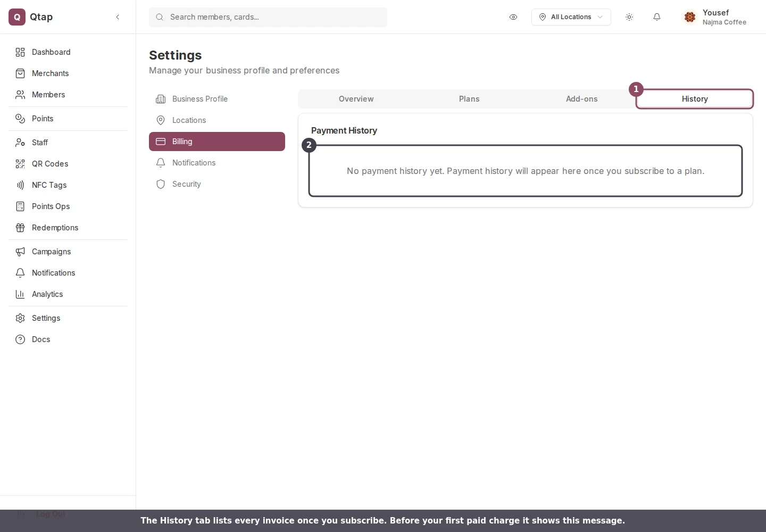
Task: Open Locations settings section
Action: pos(217,120)
